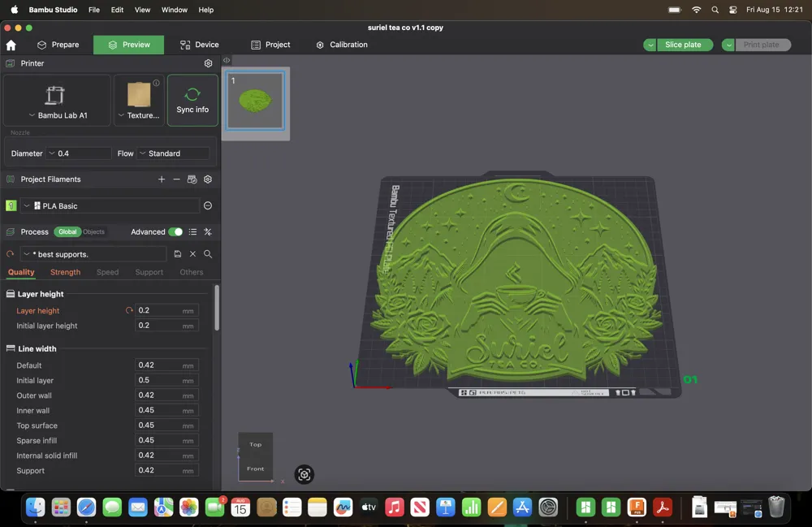
Task: Click the Slice plate button
Action: [x=683, y=45]
